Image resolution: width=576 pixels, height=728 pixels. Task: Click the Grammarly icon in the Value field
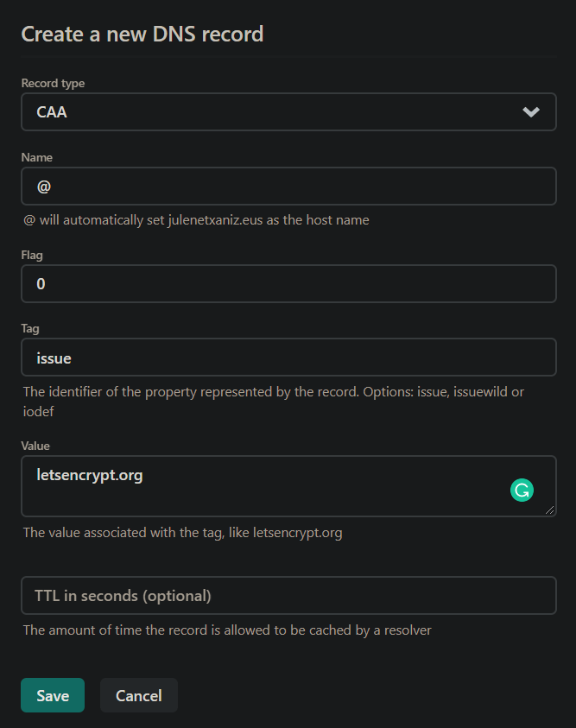(522, 490)
